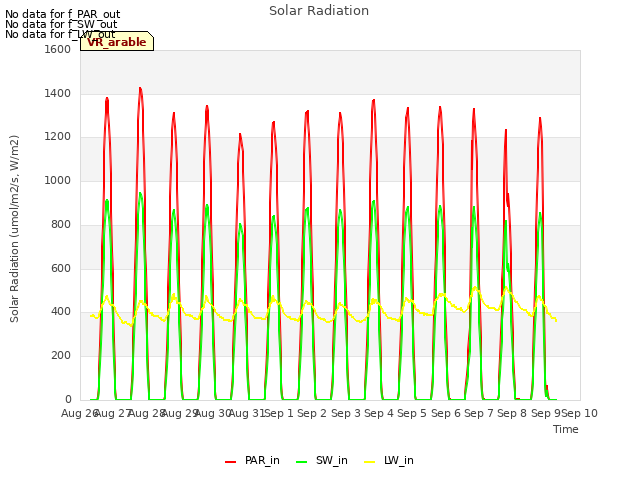Viewport: 640px width, 480px height.
Task: Click the 'No data for f_LW_out' message
Action: point(60,34)
